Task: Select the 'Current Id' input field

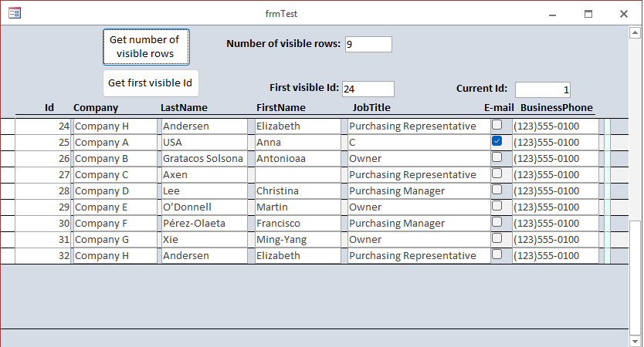Action: click(543, 89)
